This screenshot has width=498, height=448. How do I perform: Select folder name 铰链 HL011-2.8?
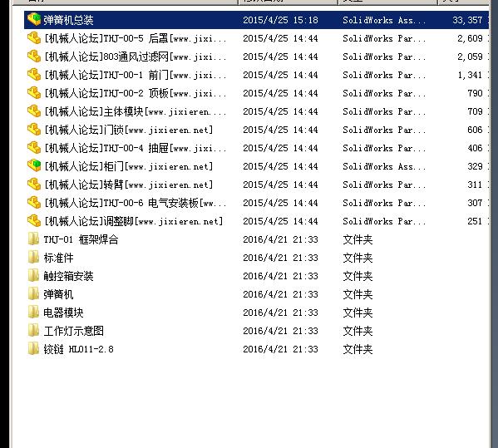(78, 349)
